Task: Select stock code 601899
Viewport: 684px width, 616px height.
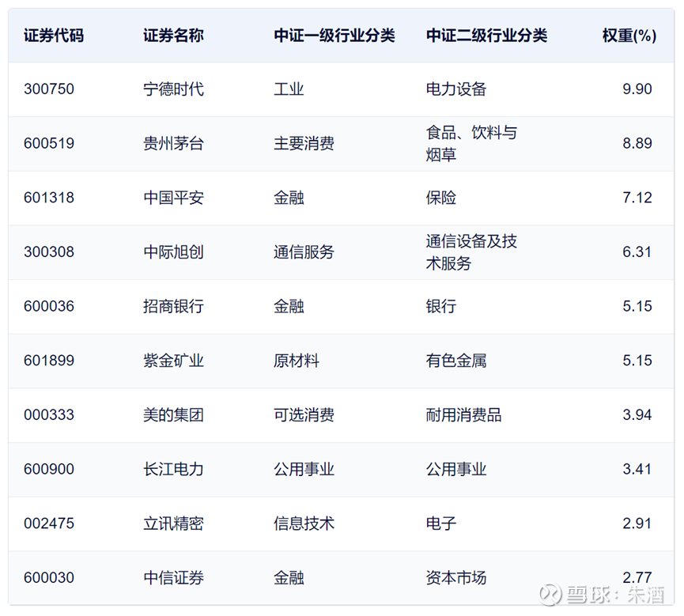Action: click(49, 361)
